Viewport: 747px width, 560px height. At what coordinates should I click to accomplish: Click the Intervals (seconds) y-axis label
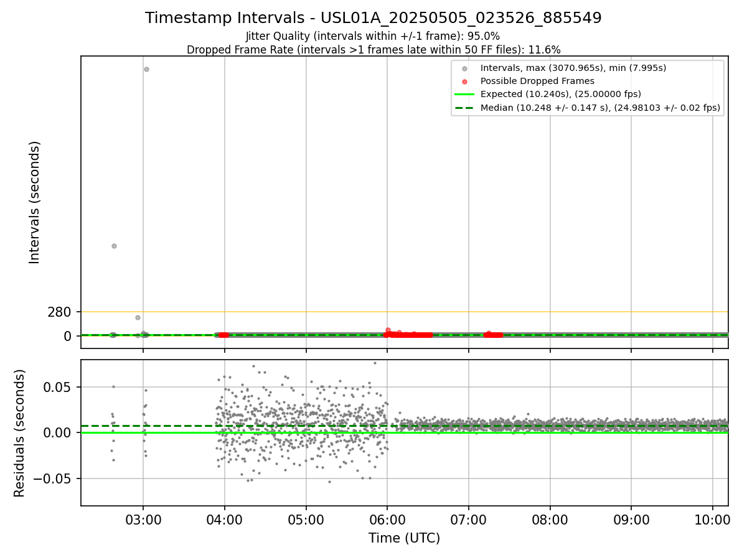pyautogui.click(x=35, y=202)
